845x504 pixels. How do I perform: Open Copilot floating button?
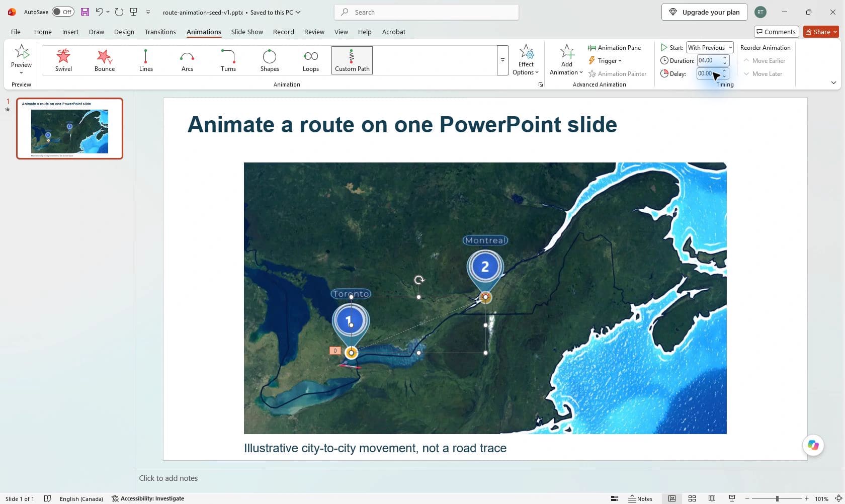coord(813,445)
